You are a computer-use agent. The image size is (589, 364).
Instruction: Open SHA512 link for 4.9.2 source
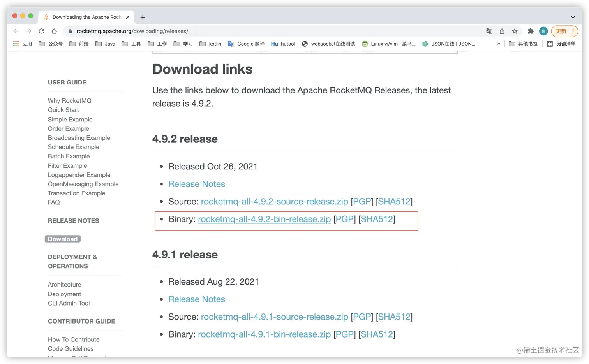394,202
